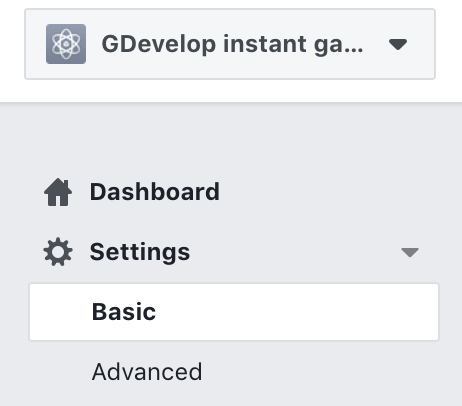Tap the GDevelop app thumbnail image
The width and height of the screenshot is (462, 406).
coord(66,44)
